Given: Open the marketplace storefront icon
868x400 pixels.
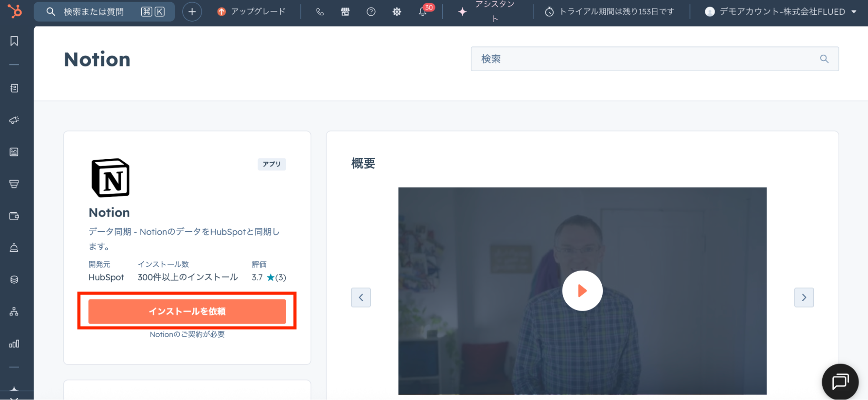Looking at the screenshot, I should [x=345, y=12].
